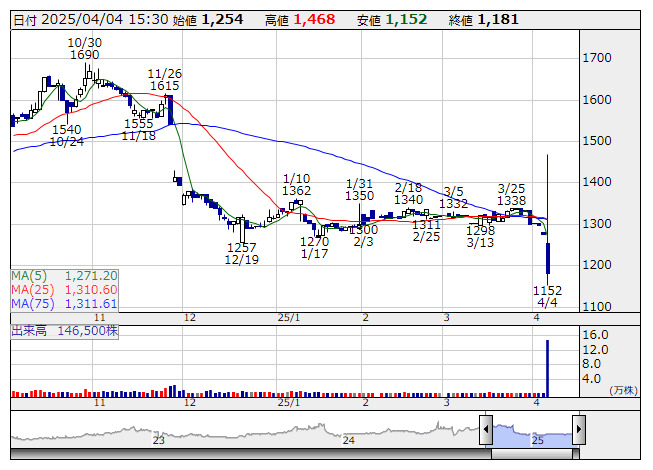Click the 1311 2/25 low label
653x470 pixels.
tap(426, 231)
